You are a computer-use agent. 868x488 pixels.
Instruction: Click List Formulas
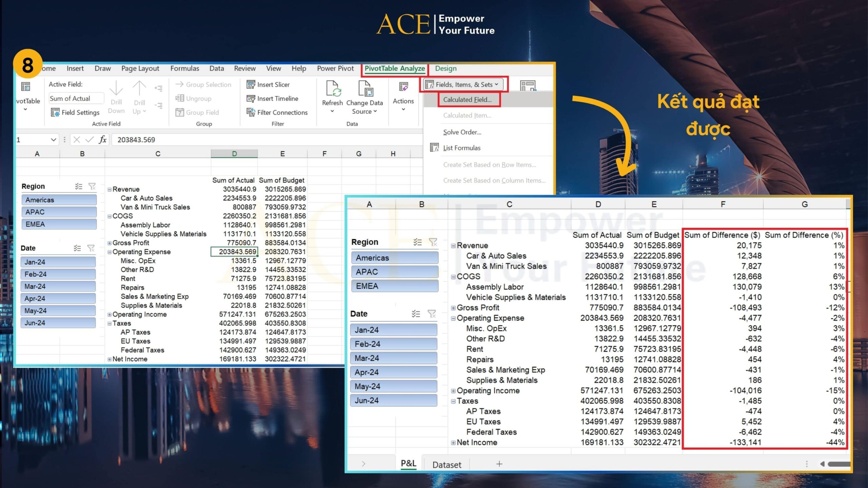(x=462, y=147)
